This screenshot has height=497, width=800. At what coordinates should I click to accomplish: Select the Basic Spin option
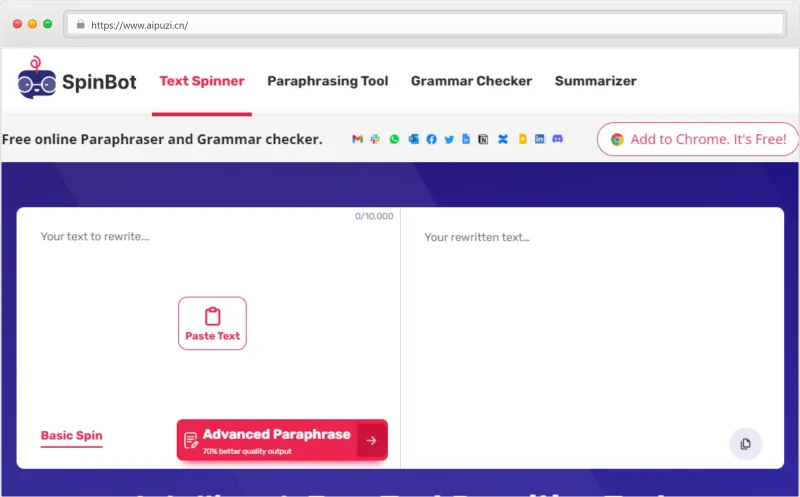(71, 436)
